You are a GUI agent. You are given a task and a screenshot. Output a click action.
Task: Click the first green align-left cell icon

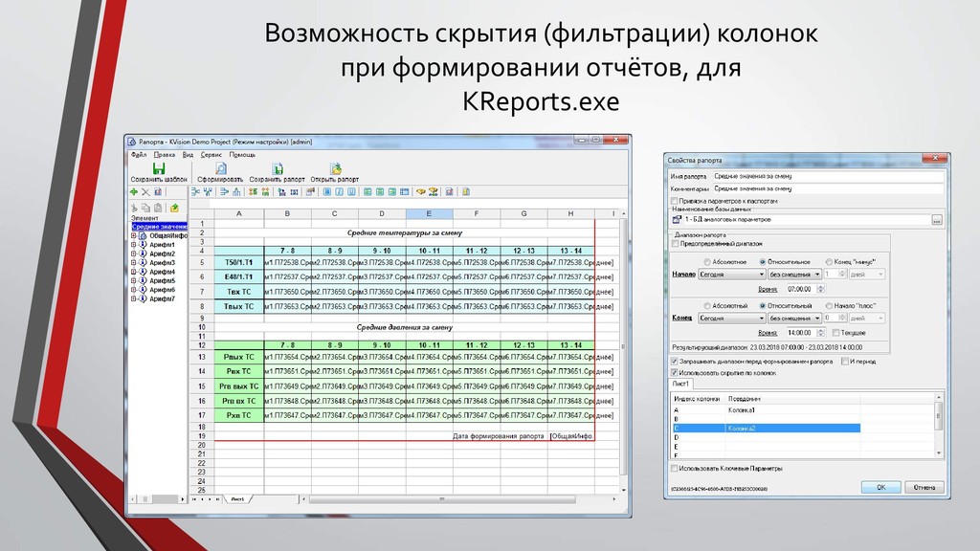coord(367,192)
